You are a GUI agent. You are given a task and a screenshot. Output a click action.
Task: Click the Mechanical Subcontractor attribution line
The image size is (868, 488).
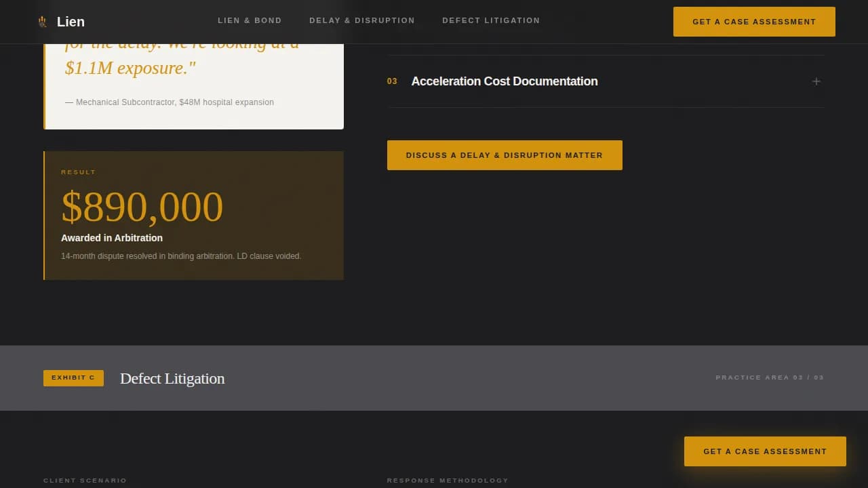pyautogui.click(x=169, y=102)
